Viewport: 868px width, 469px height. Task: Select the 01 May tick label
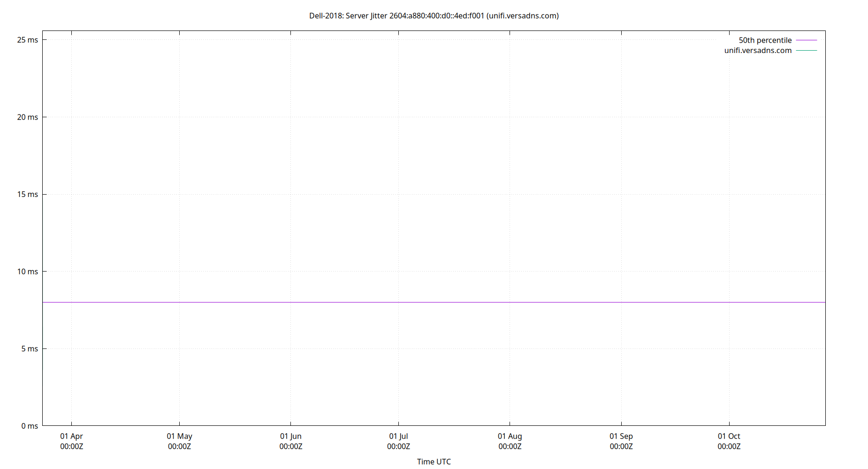click(x=180, y=436)
